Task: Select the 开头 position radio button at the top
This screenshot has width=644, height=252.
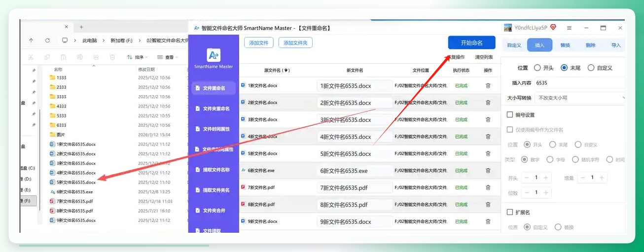Action: (x=537, y=68)
